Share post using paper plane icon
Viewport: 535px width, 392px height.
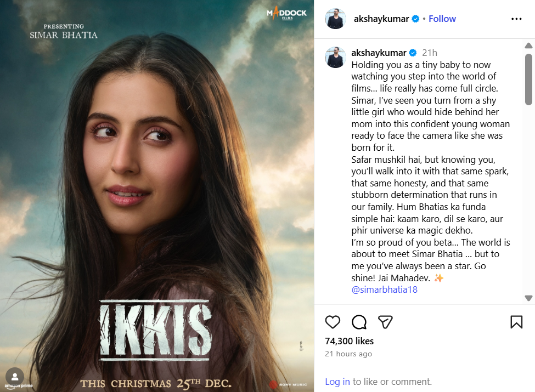tap(386, 322)
